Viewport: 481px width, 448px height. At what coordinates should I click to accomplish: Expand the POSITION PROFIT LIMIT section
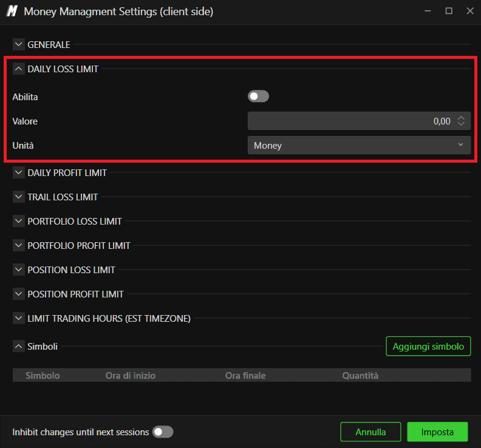coord(18,294)
